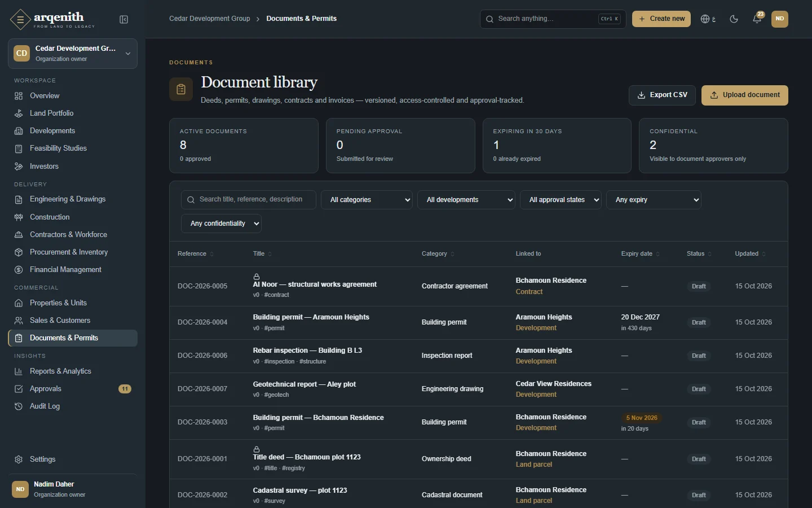
Task: Focus the Search title, reference field
Action: point(249,200)
